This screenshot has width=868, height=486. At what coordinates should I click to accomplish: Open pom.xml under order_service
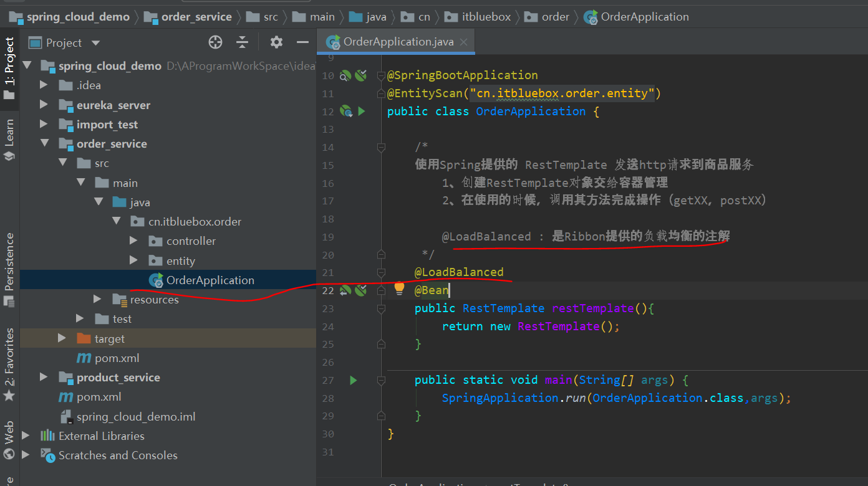coord(117,358)
